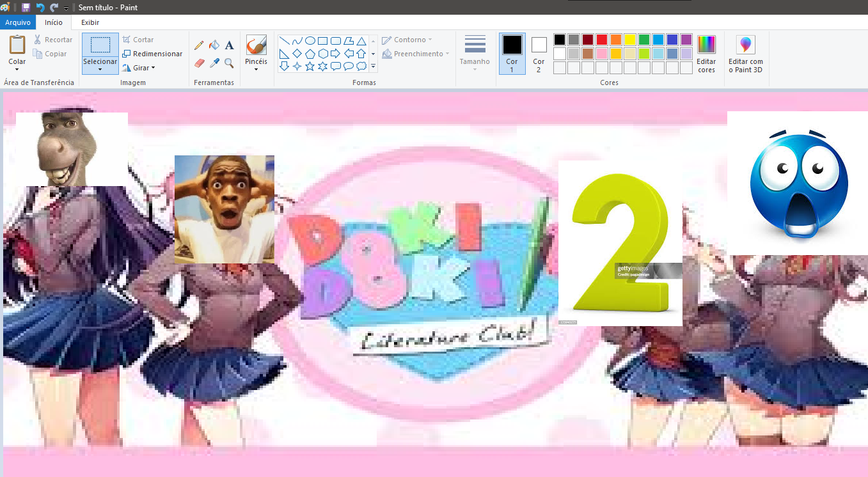This screenshot has width=868, height=477.
Task: Switch to the Exibir tab
Action: (90, 22)
